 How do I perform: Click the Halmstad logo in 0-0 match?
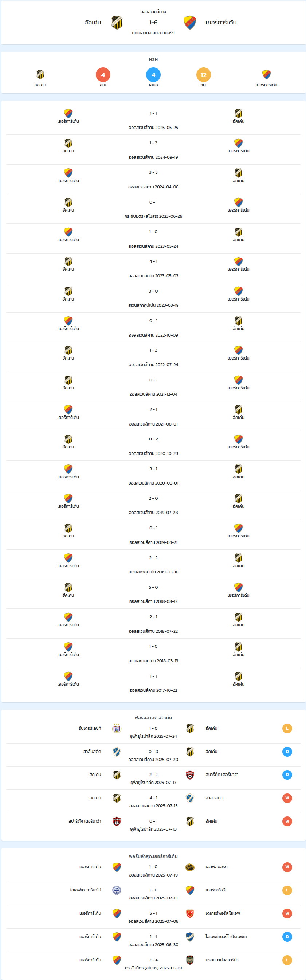point(117,751)
